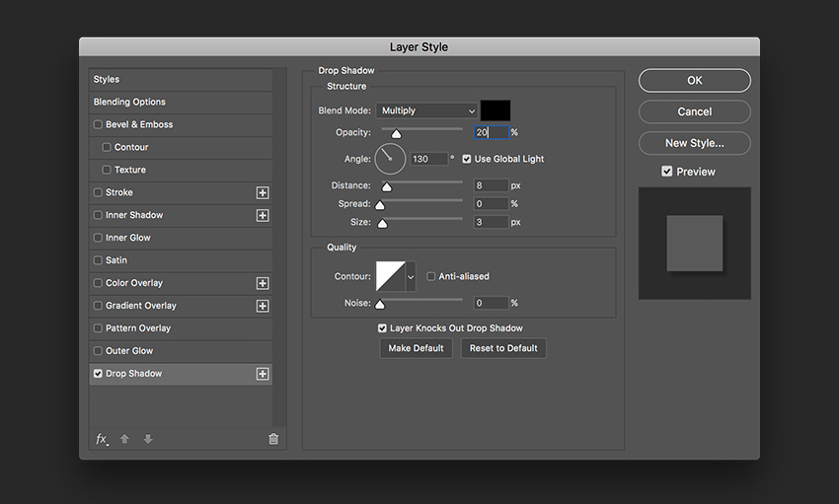
Task: Add another Drop Shadow with plus icon
Action: tap(263, 374)
